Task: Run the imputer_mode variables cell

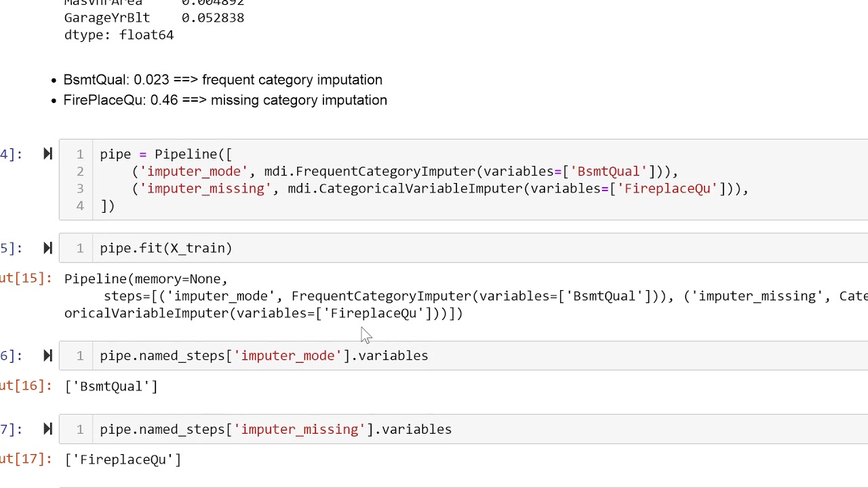Action: tap(47, 356)
